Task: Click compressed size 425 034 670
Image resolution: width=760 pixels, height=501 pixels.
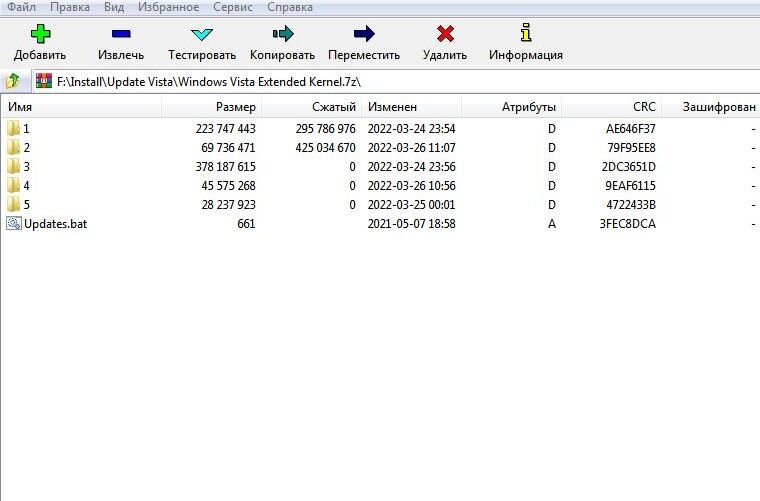Action: [x=325, y=147]
